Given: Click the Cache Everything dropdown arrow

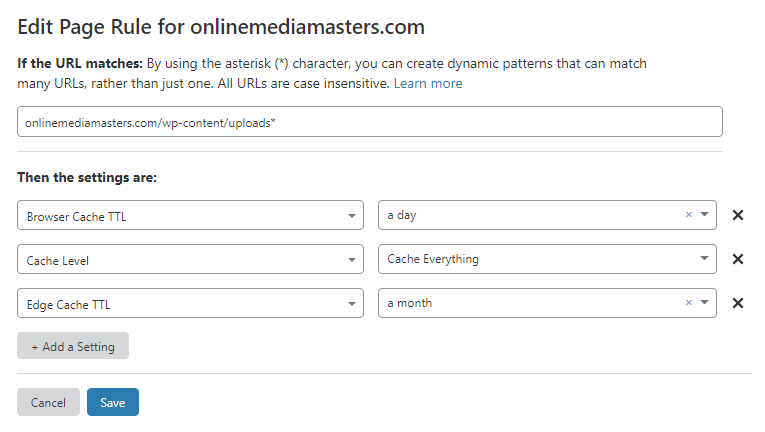Looking at the screenshot, I should point(705,259).
